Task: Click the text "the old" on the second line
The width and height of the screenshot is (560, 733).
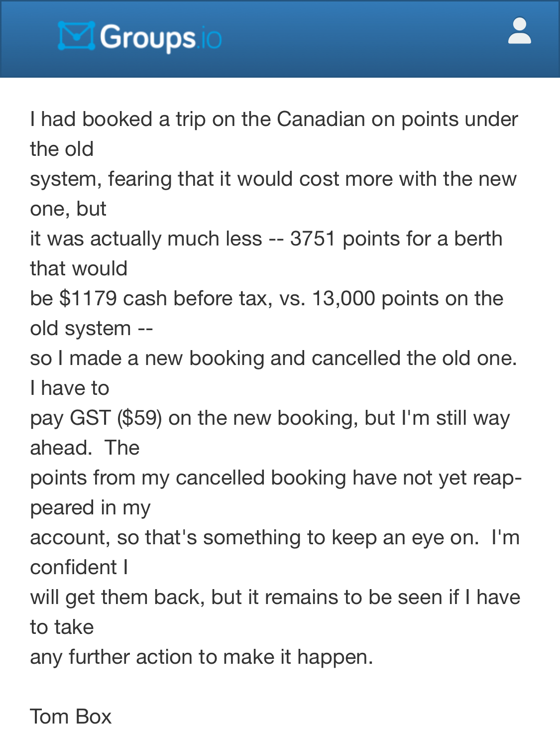Action: pos(62,149)
